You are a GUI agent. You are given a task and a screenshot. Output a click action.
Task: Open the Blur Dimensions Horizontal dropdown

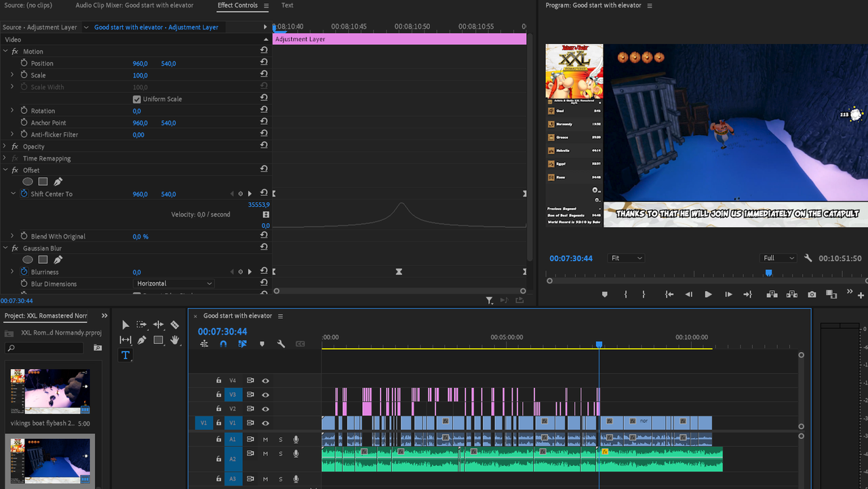click(174, 283)
